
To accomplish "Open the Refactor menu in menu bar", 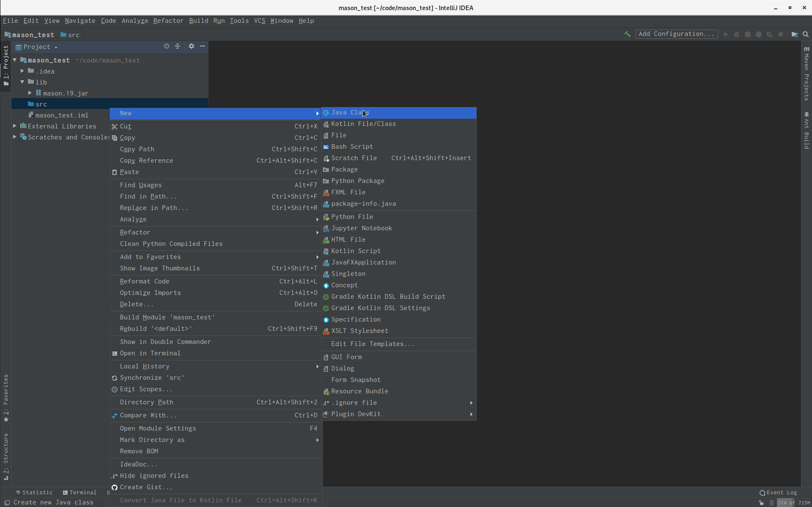I will coord(168,21).
